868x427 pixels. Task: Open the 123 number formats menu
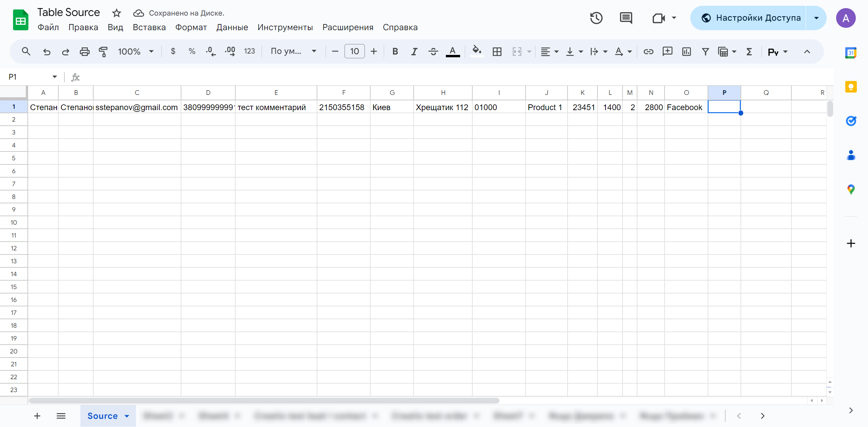(x=250, y=52)
